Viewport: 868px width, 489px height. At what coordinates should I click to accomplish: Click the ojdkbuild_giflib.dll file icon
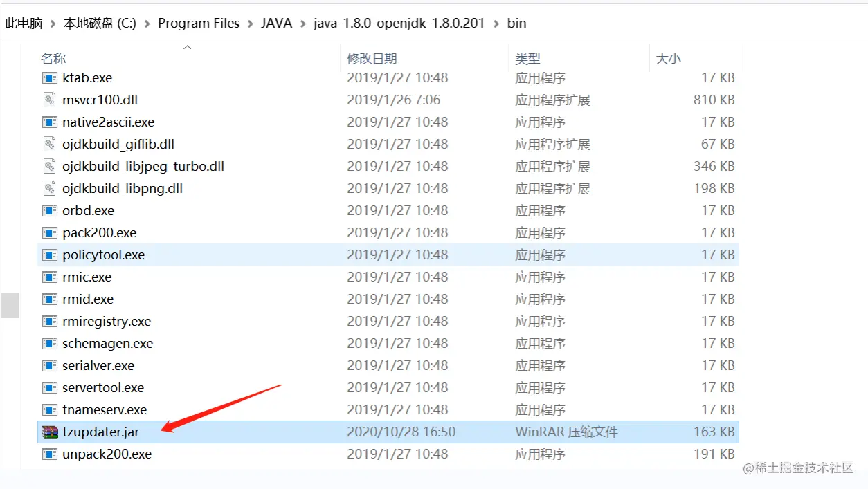click(50, 145)
